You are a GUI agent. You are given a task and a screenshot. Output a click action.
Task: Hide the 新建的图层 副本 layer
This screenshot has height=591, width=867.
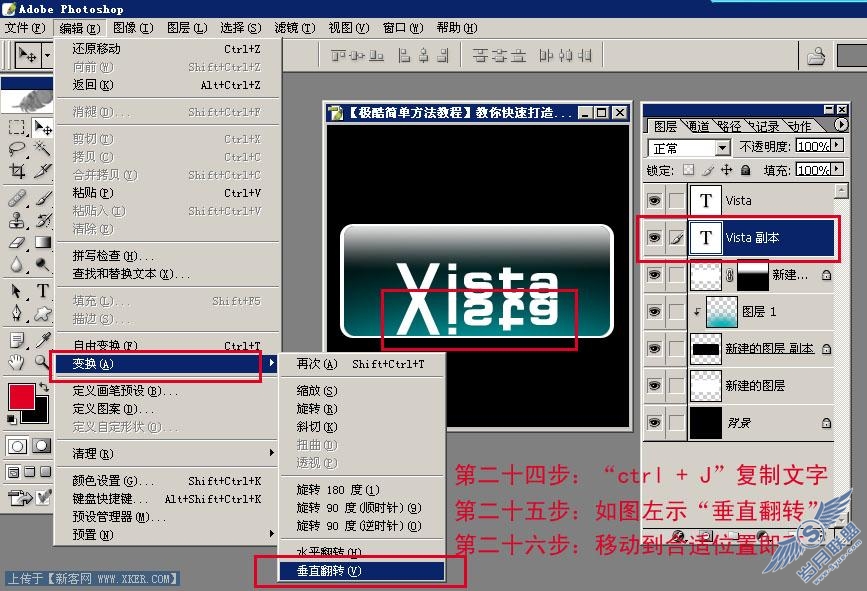tap(654, 349)
